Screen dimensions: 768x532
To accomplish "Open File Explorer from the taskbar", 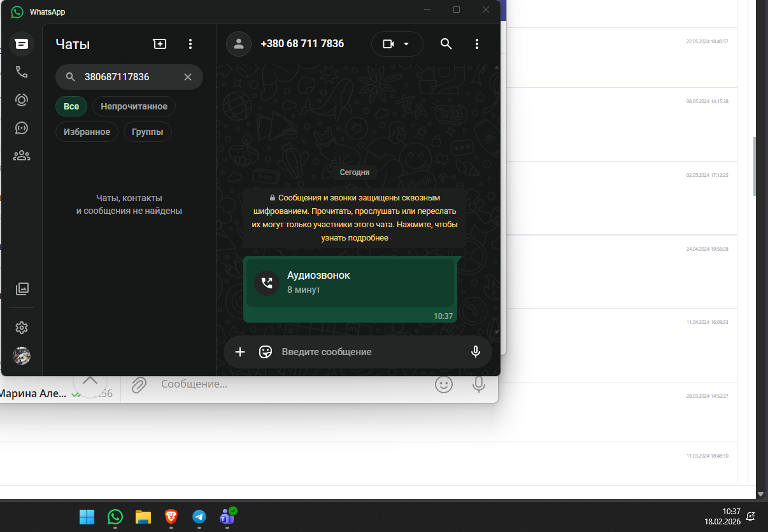I will (143, 517).
